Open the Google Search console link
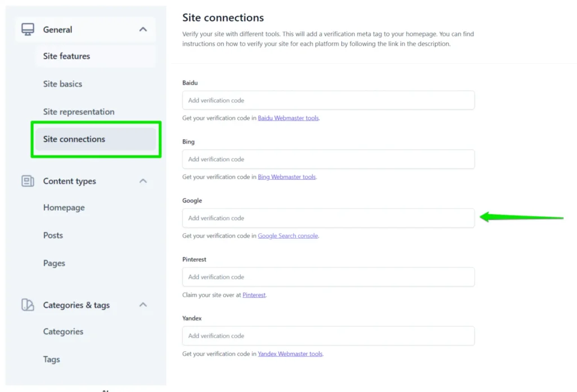Viewport: 577px width, 392px height. [288, 236]
